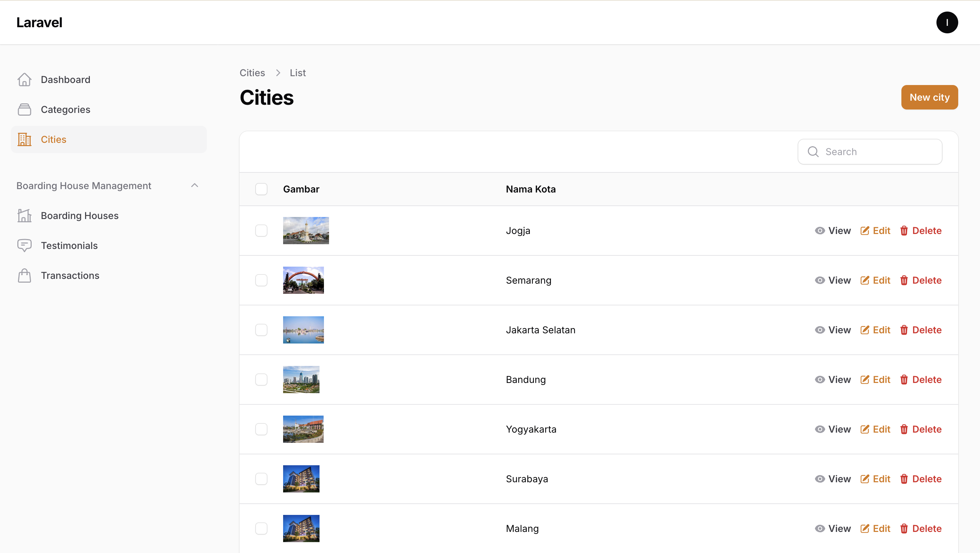Click the trash icon for Jakarta Selatan

[904, 330]
